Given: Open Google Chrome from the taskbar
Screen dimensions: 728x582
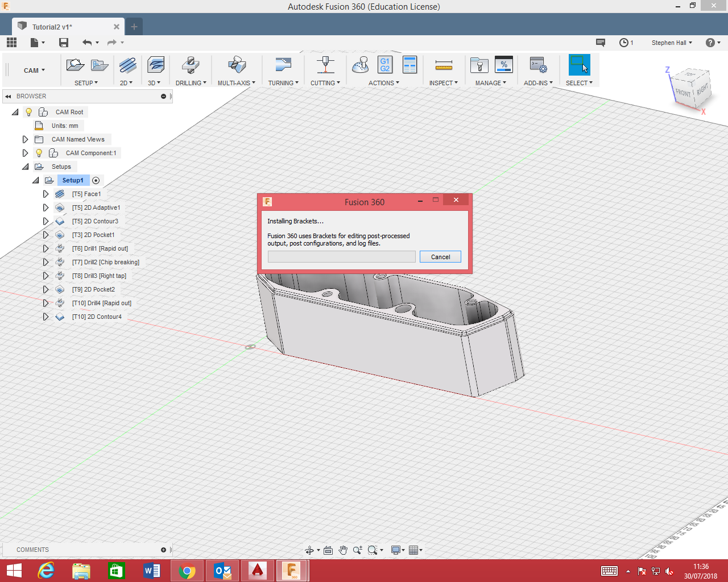Looking at the screenshot, I should click(187, 571).
